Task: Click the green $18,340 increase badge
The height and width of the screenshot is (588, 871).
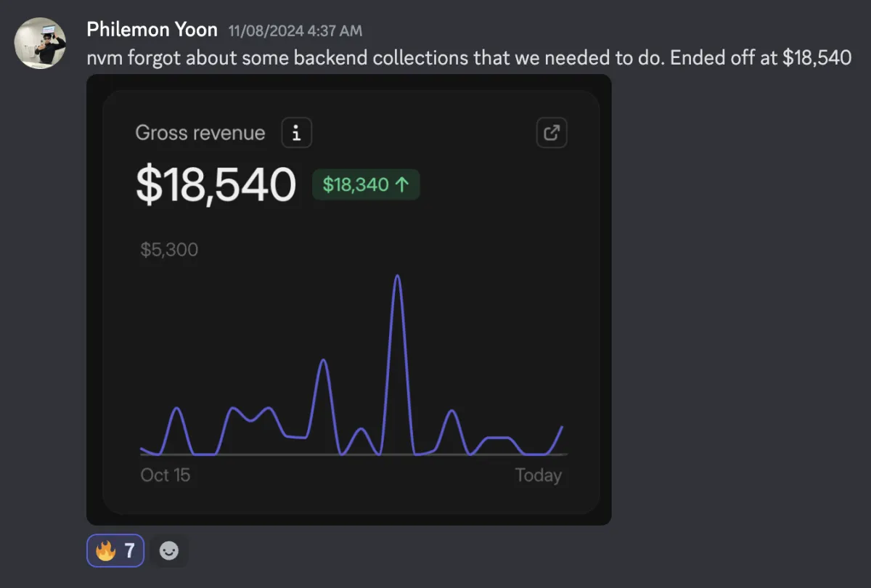Action: click(365, 184)
